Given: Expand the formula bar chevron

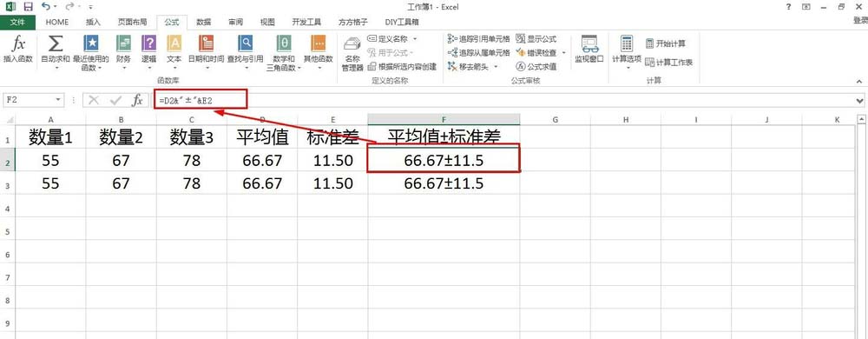Looking at the screenshot, I should click(x=859, y=100).
